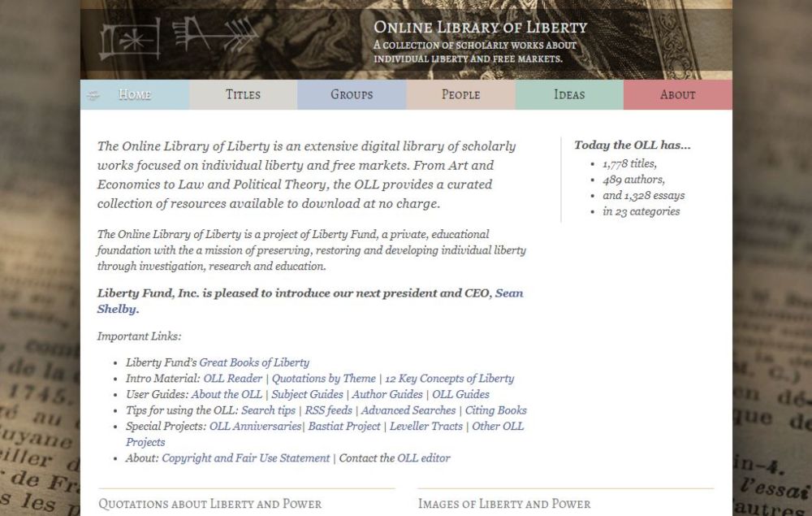Open the Titles navigation tab
812x516 pixels.
coord(243,94)
